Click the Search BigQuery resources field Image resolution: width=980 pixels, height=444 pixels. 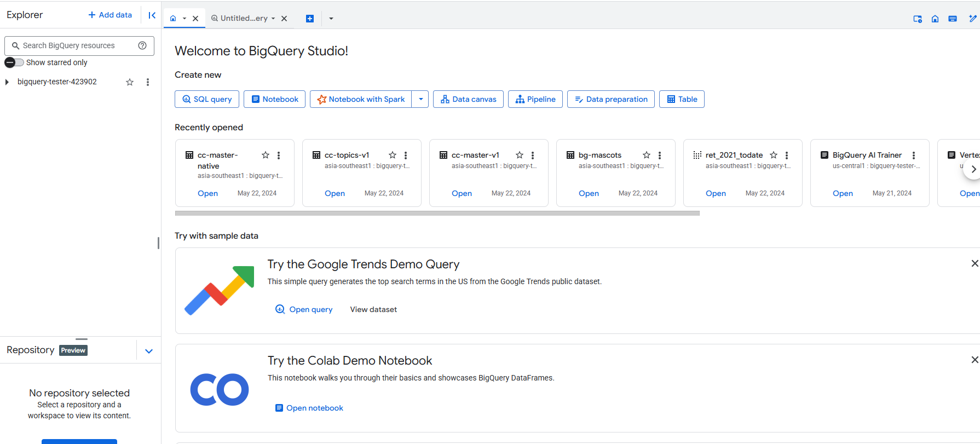(79, 46)
